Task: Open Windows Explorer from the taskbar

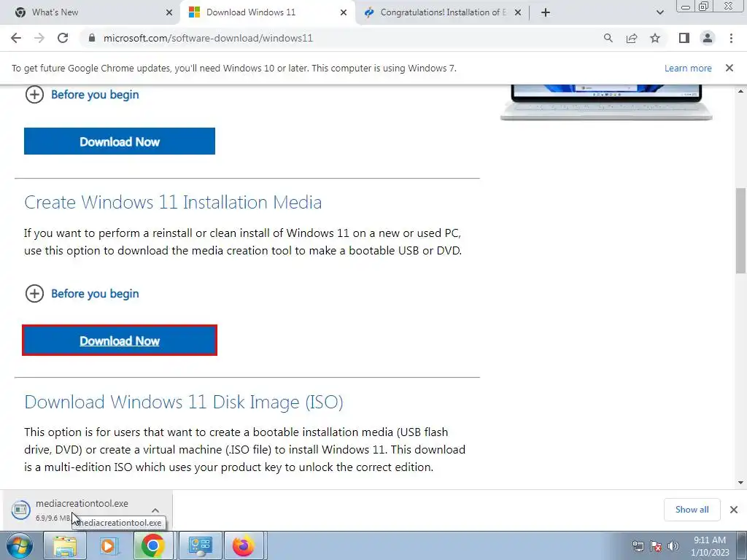Action: tap(65, 545)
